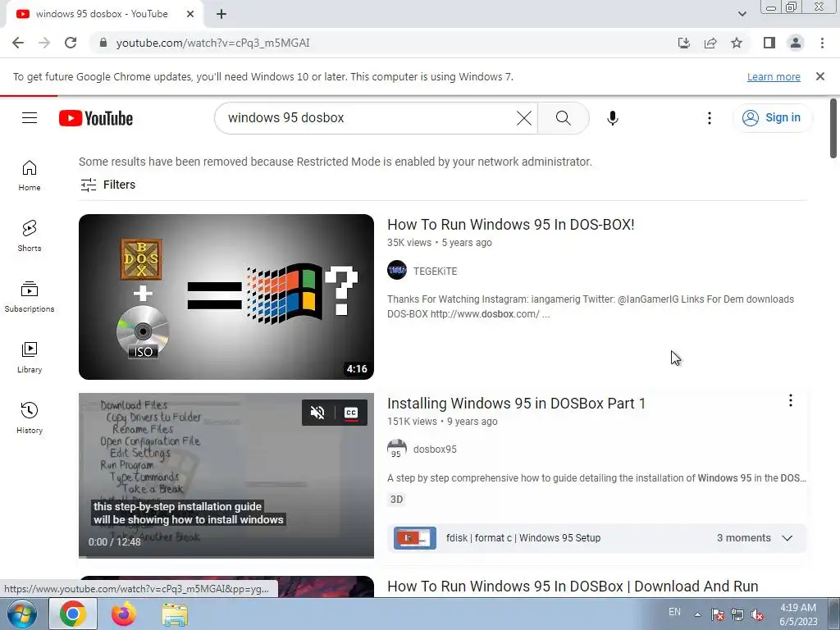Launch Firefox from the taskbar
Screen dimensions: 840x630
(x=124, y=614)
